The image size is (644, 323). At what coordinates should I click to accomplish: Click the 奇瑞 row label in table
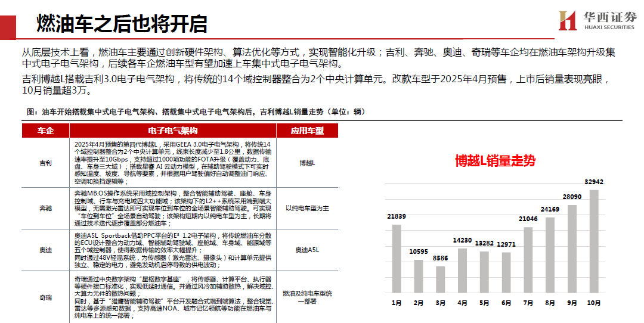[x=45, y=297]
